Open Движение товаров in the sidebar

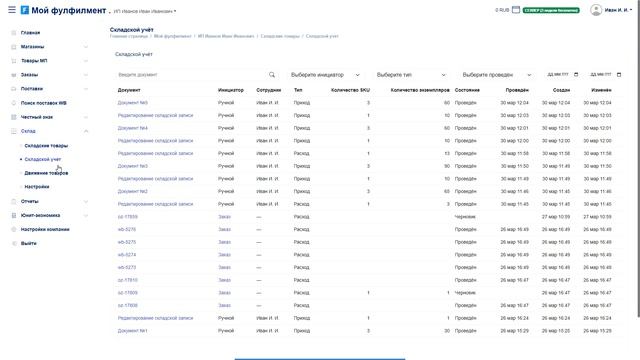tap(46, 173)
